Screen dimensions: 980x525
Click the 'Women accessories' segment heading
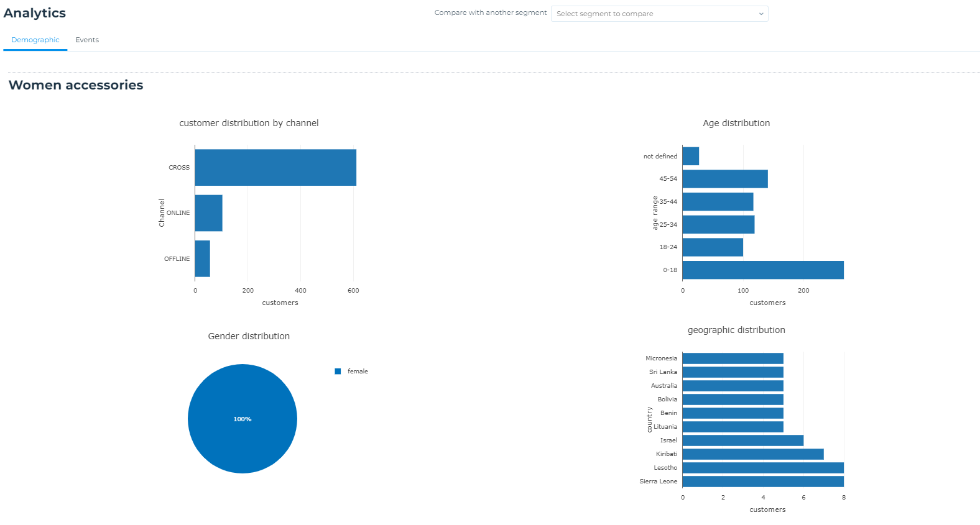[76, 85]
